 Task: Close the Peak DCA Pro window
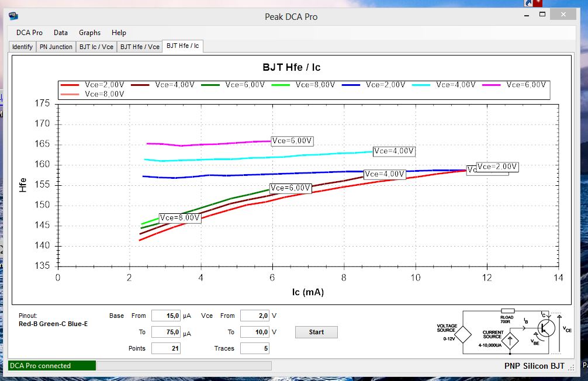(x=563, y=14)
